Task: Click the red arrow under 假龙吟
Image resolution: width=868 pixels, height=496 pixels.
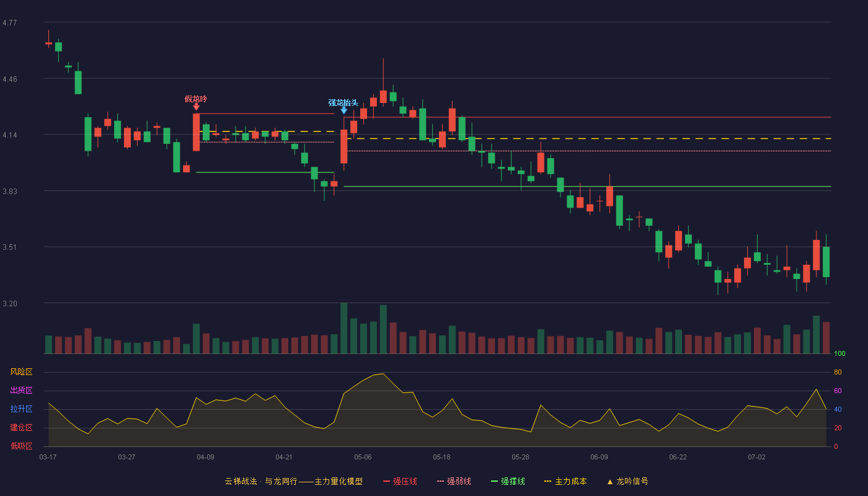Action: (x=196, y=107)
